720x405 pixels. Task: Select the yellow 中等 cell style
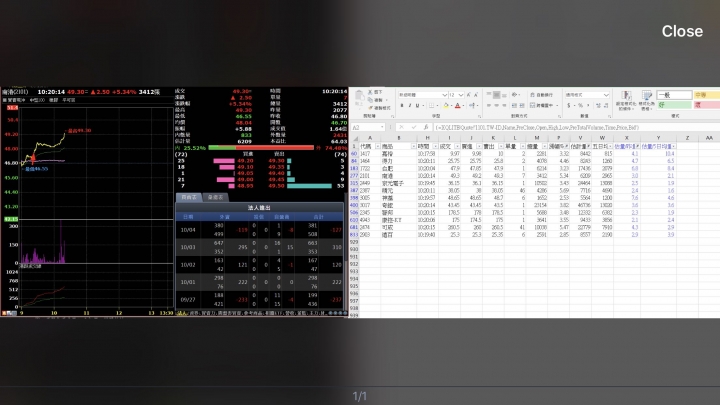pyautogui.click(x=706, y=95)
